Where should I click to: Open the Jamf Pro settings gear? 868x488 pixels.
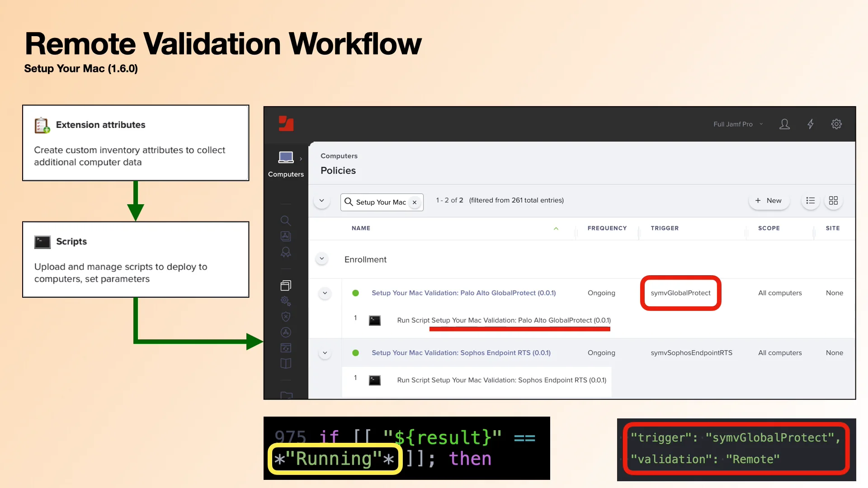tap(836, 124)
